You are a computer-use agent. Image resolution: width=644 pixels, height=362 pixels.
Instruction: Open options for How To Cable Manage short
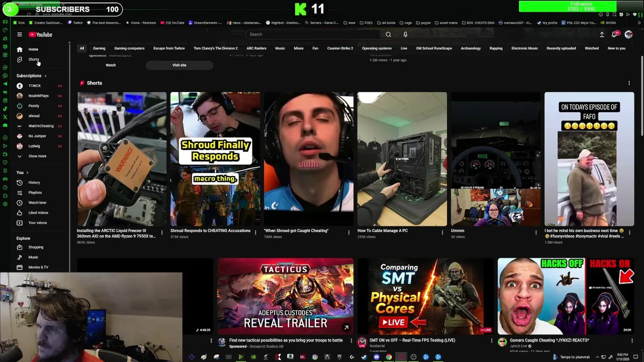click(x=442, y=232)
